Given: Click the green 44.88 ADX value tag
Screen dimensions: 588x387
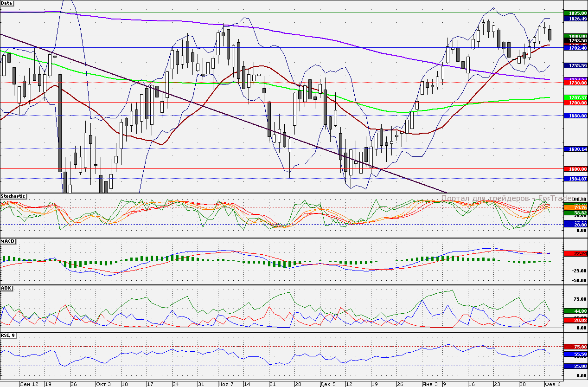Looking at the screenshot, I should (575, 310).
